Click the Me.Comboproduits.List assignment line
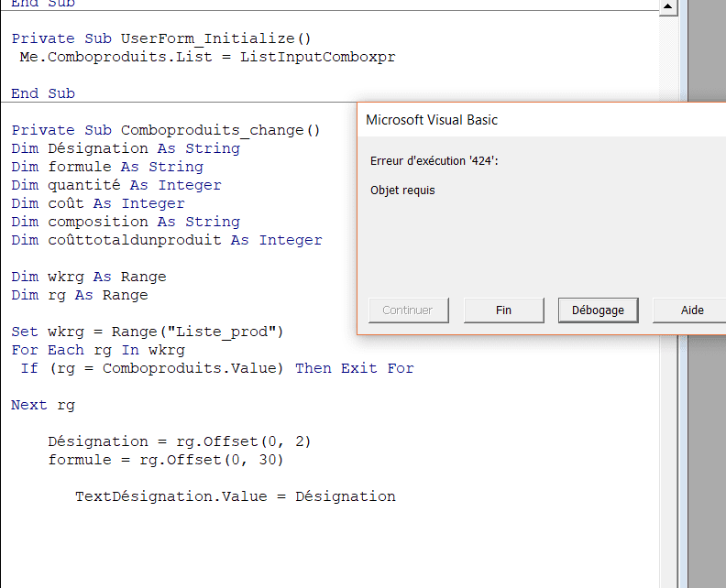This screenshot has width=726, height=588. (x=207, y=57)
